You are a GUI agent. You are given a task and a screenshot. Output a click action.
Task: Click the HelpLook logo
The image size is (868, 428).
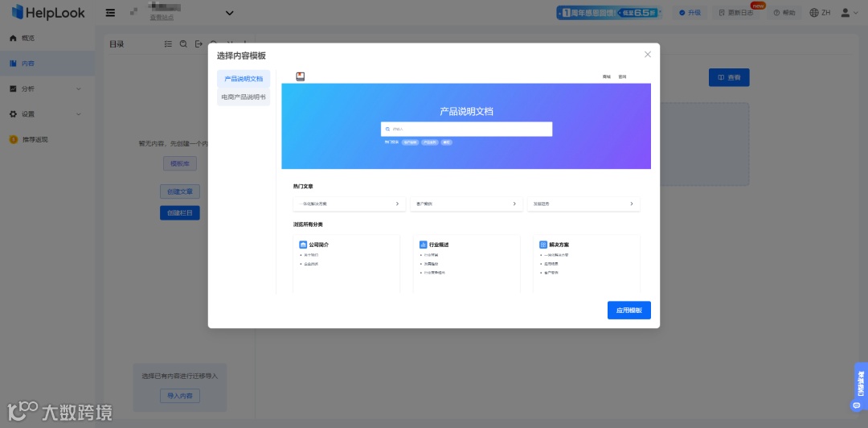[48, 13]
